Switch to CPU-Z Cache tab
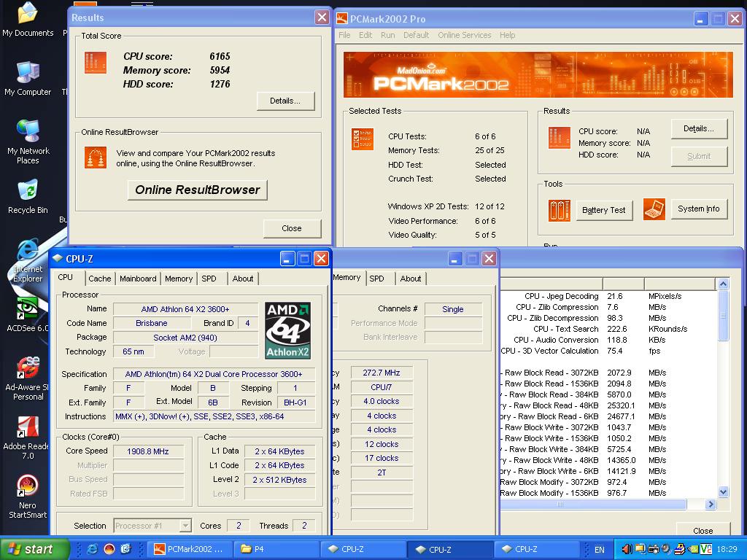Screen dimensions: 747x560 coord(99,279)
